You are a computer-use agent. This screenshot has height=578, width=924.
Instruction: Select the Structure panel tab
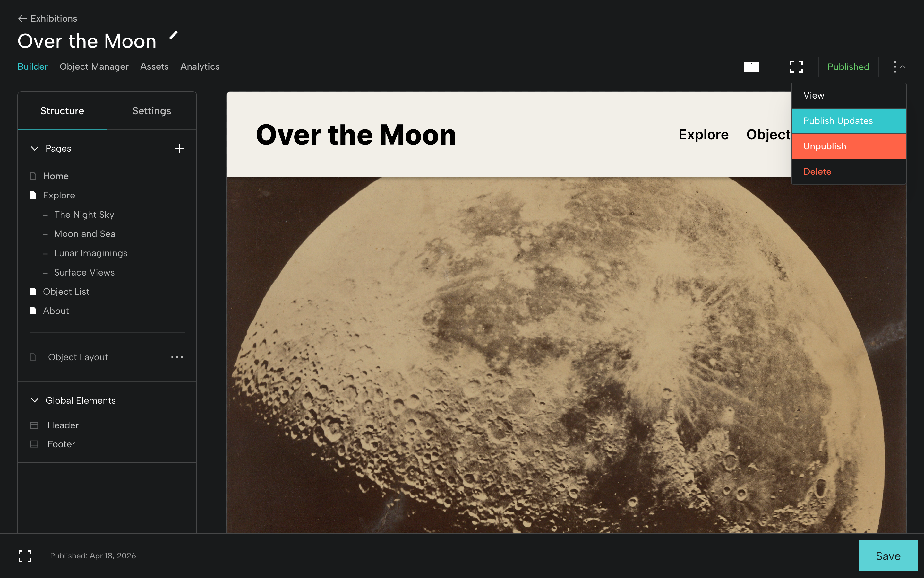click(x=62, y=111)
